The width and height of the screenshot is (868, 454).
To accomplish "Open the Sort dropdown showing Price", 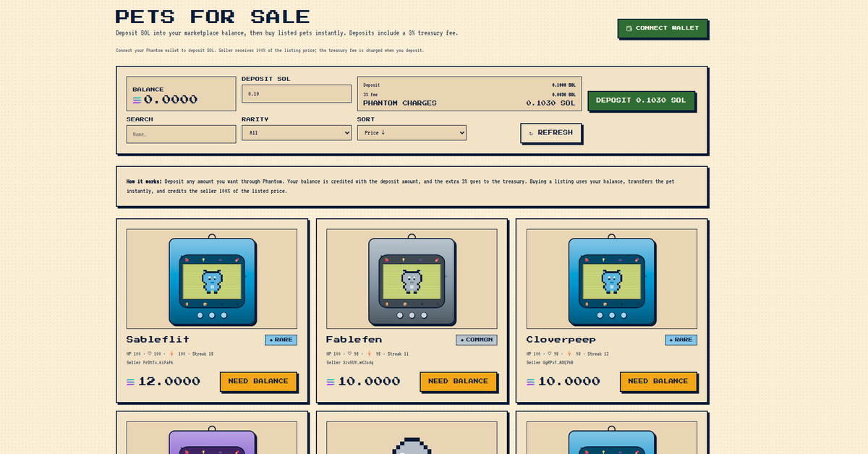I will (x=412, y=133).
